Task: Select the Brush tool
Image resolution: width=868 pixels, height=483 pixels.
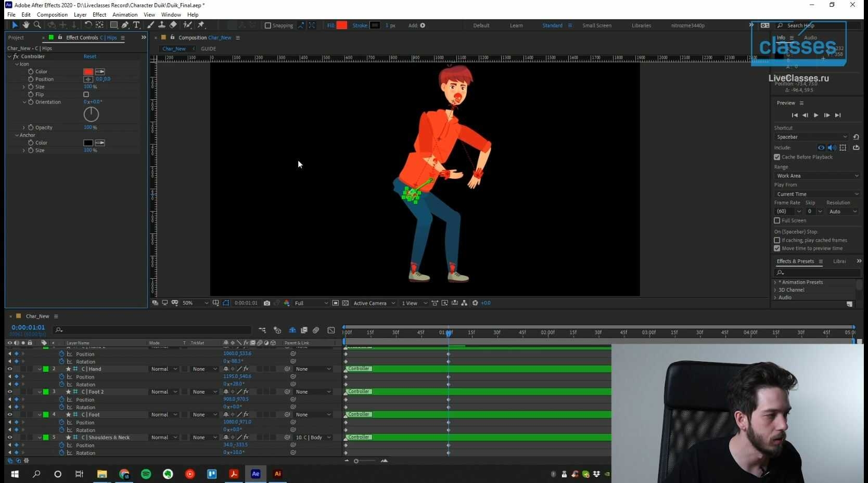Action: (x=150, y=25)
